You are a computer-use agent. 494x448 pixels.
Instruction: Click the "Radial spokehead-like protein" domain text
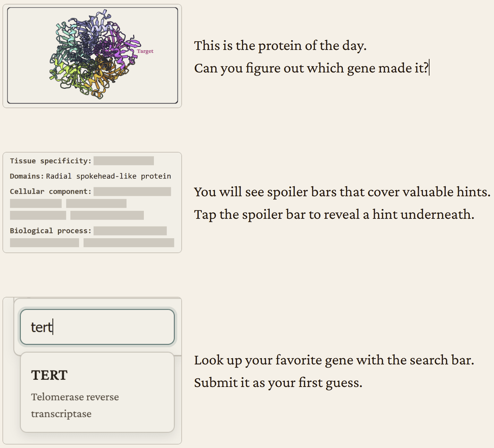tap(108, 176)
